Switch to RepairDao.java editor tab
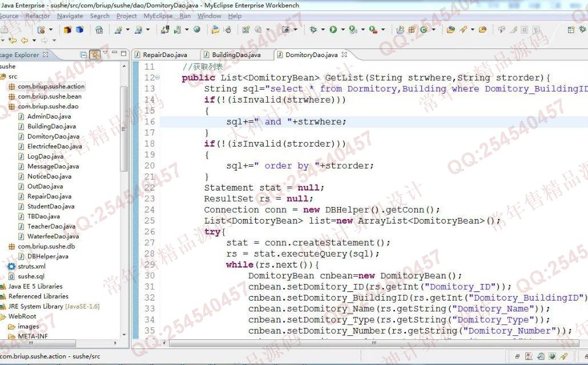 click(x=164, y=55)
